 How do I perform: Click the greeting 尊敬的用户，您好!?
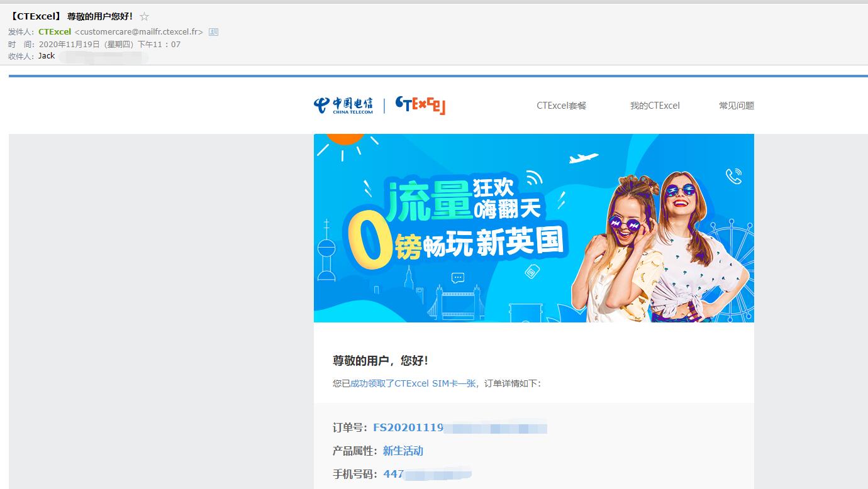click(x=381, y=361)
